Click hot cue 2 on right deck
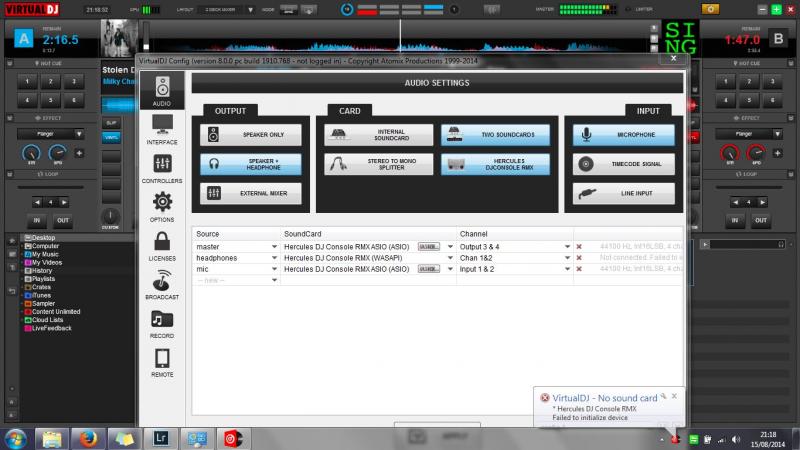 point(748,81)
